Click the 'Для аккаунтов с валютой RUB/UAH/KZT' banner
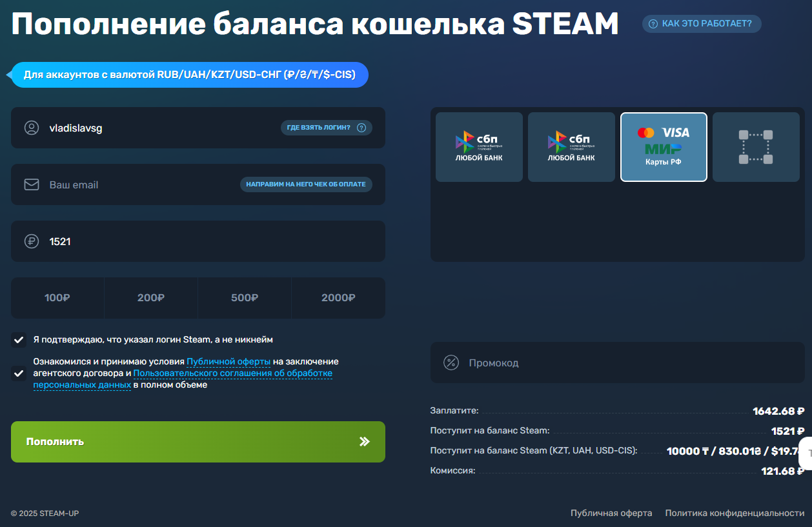 coord(189,75)
